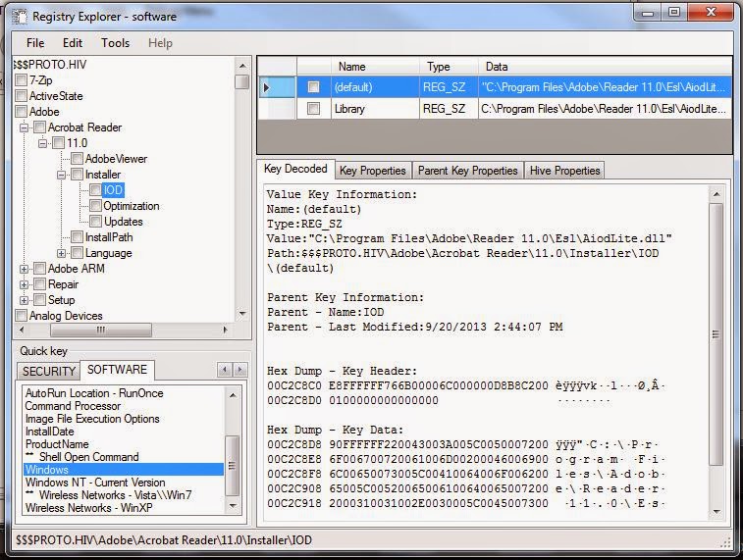743x560 pixels.
Task: Select the Library row REG_SZ type cell
Action: [x=449, y=109]
